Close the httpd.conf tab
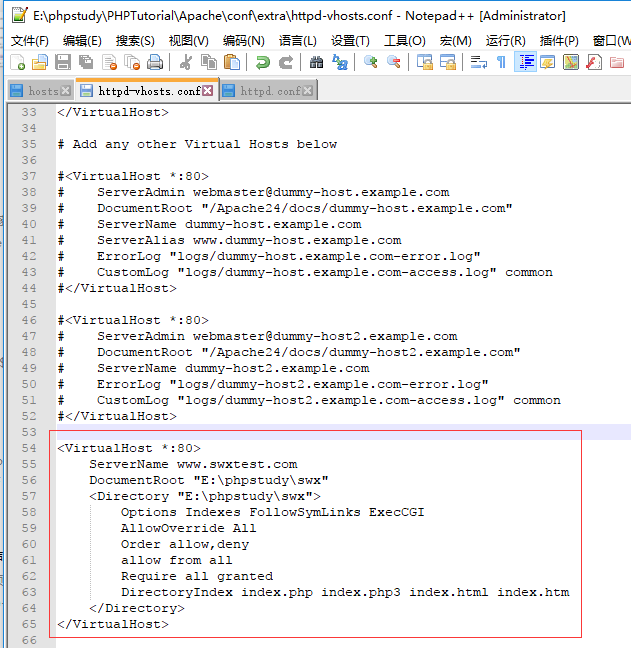Screen dimensions: 631x648 [x=307, y=91]
